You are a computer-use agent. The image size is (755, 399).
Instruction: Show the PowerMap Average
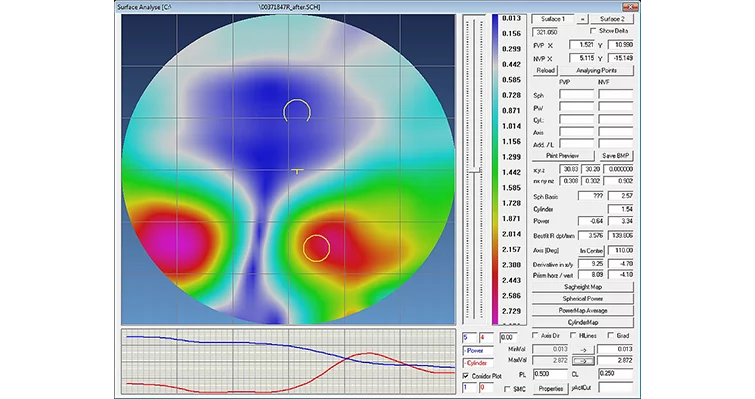583,311
